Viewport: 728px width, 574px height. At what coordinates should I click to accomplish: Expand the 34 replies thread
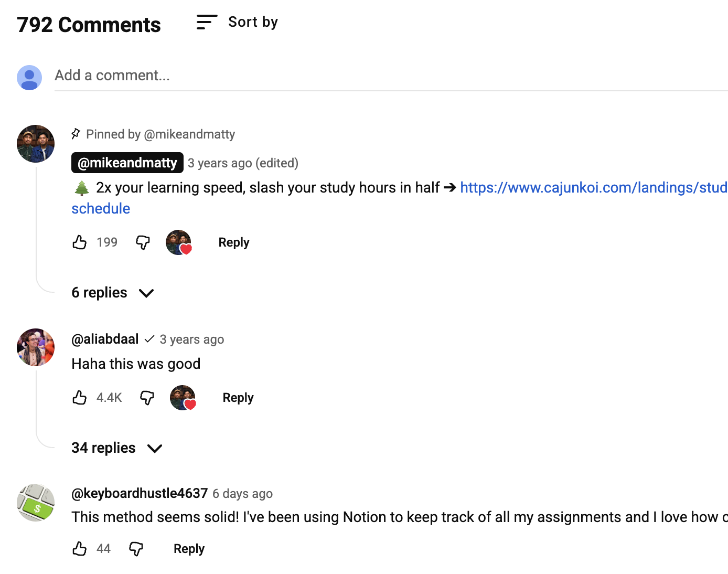coord(116,448)
